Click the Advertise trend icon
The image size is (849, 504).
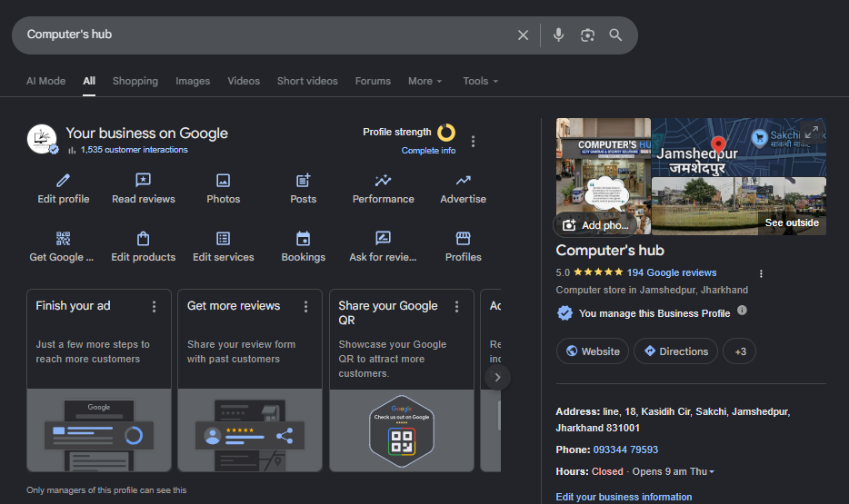pos(463,180)
